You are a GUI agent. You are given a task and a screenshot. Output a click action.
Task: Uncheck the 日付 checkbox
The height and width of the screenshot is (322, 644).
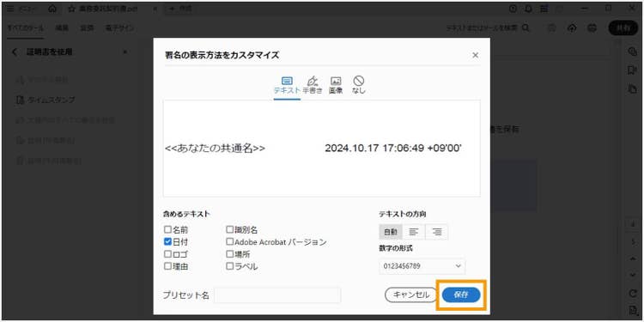167,242
